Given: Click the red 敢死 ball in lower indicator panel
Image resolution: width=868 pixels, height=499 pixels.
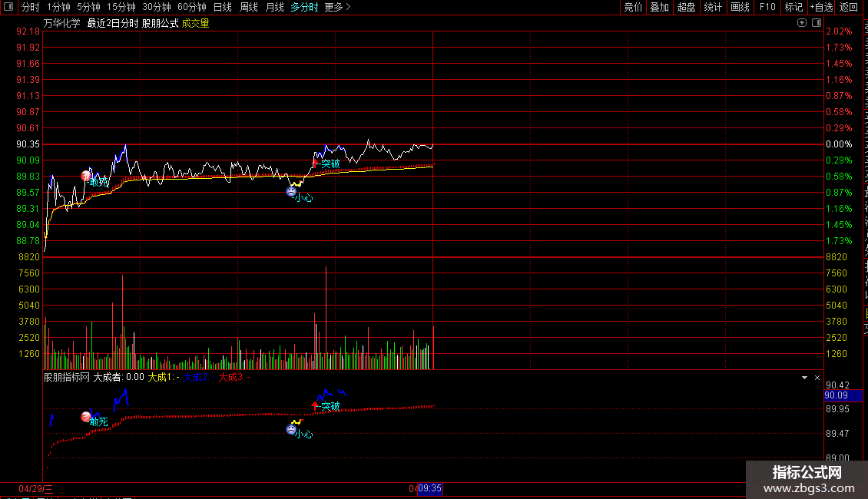Looking at the screenshot, I should pos(86,417).
